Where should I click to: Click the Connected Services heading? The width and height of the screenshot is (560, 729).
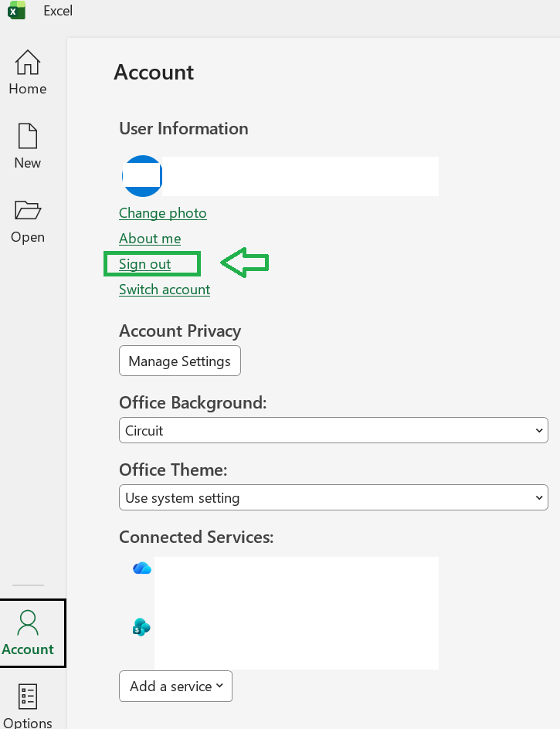[196, 537]
